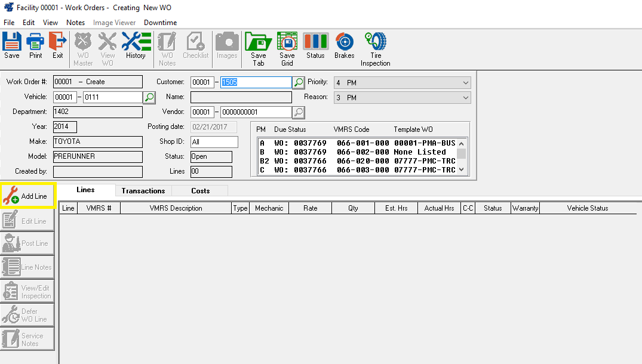
Task: Click the Exit door icon
Action: click(57, 46)
